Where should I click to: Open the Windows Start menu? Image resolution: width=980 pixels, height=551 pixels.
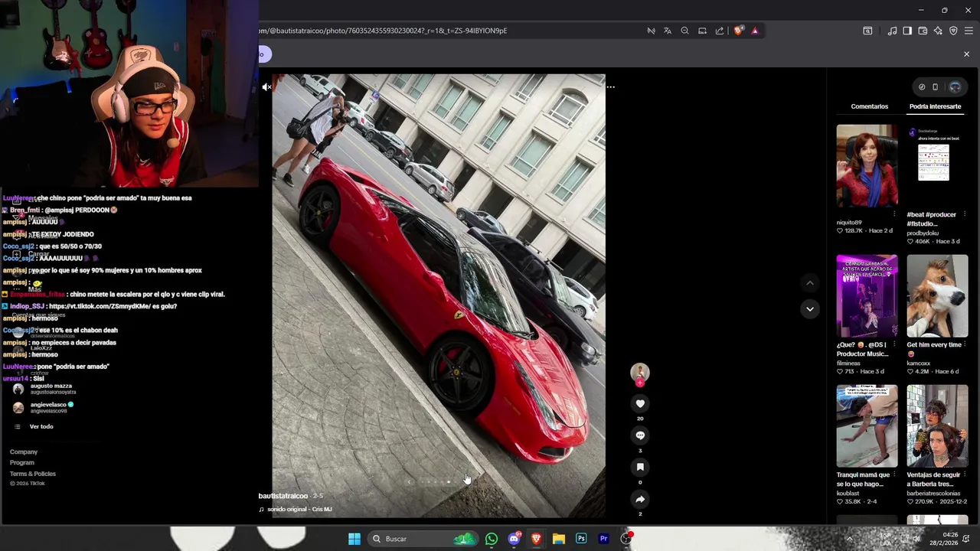tap(354, 539)
